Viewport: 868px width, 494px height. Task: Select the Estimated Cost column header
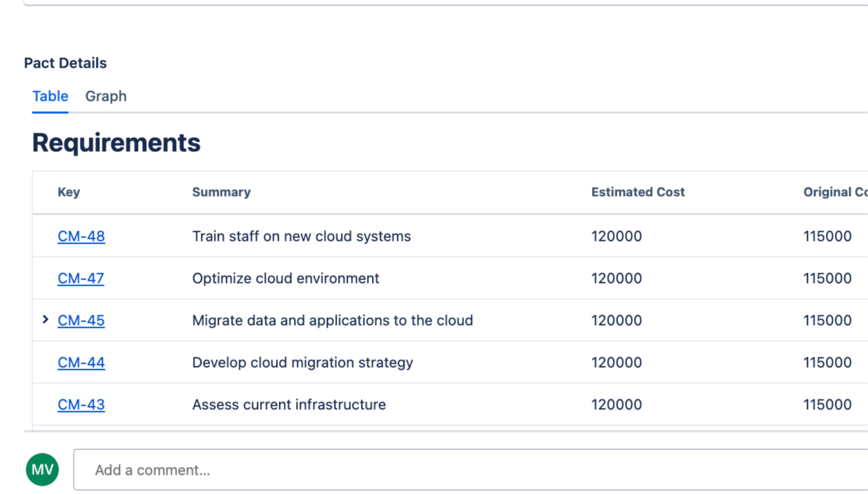pos(638,192)
